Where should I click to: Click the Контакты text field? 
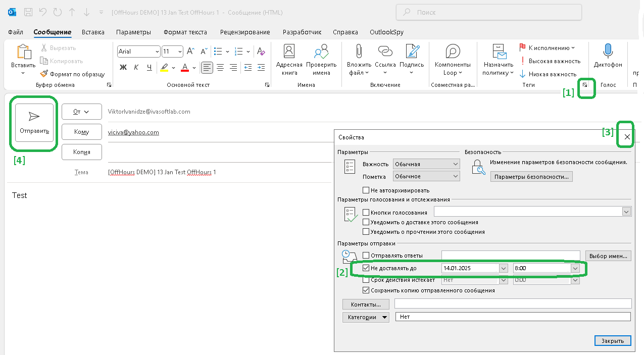pos(513,303)
